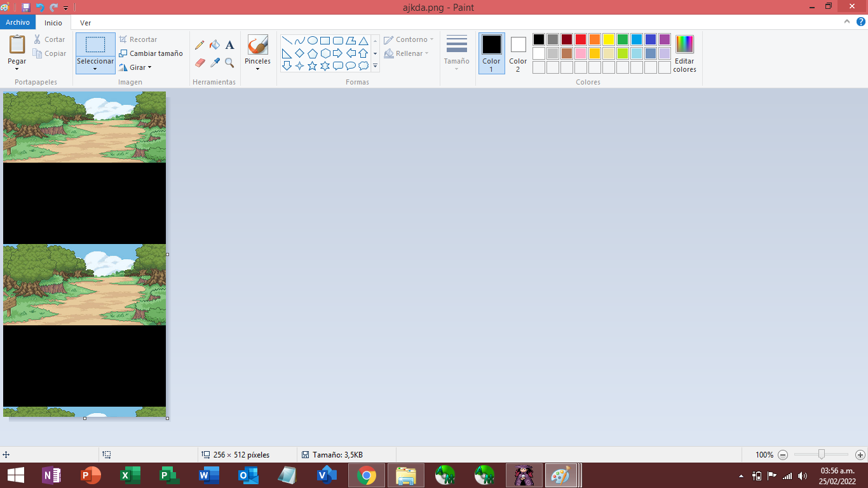868x488 pixels.
Task: Select the Magnifier tool
Action: tap(230, 63)
